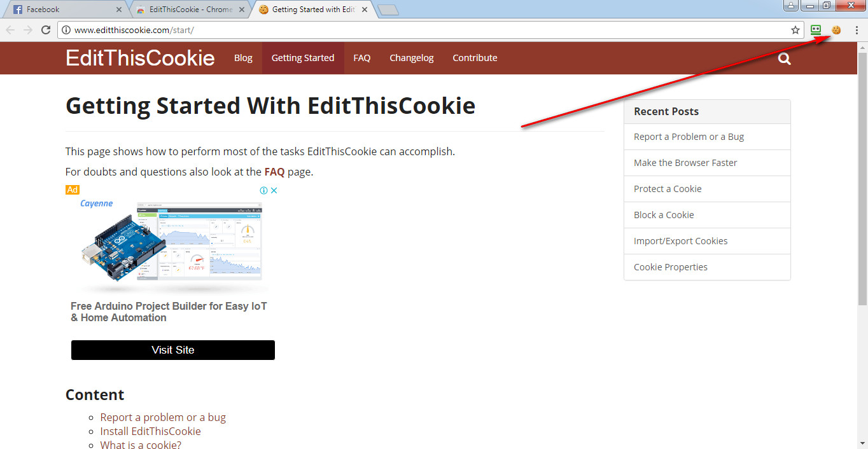Open the Contribute nav item
Image resolution: width=868 pixels, height=449 pixels.
click(475, 58)
